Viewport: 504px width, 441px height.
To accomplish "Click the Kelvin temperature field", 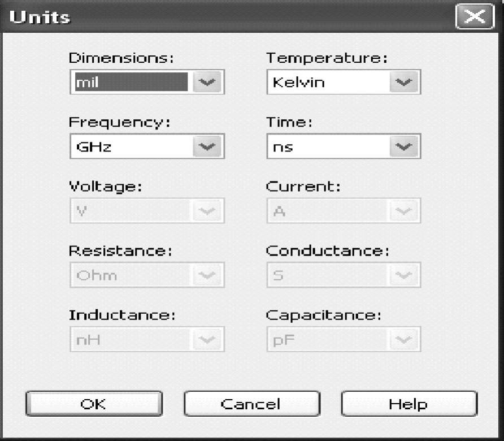I will click(328, 83).
